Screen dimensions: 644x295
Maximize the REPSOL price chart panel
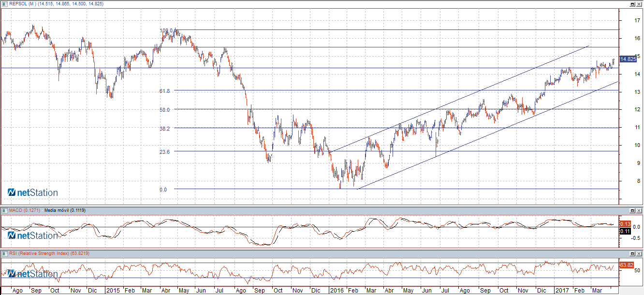click(632, 4)
